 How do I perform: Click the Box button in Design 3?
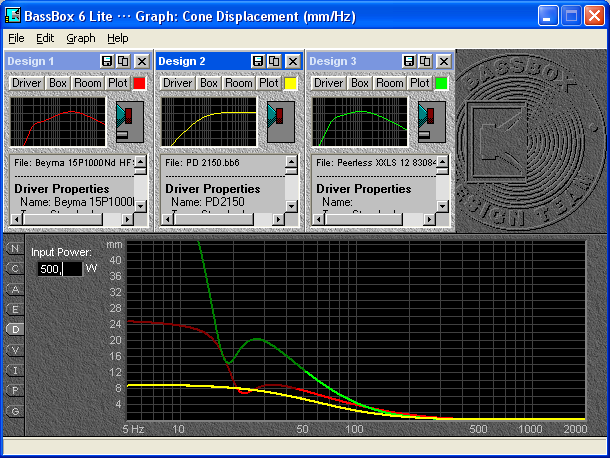360,83
